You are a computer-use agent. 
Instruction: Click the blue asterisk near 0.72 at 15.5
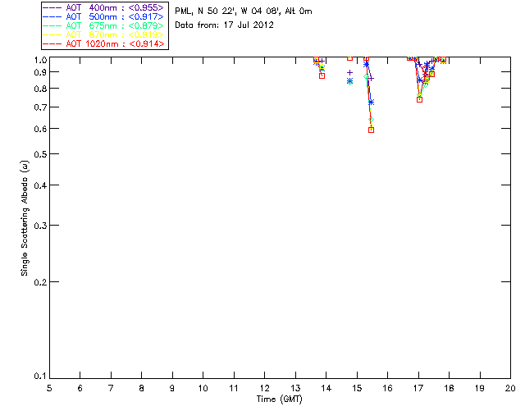(371, 103)
